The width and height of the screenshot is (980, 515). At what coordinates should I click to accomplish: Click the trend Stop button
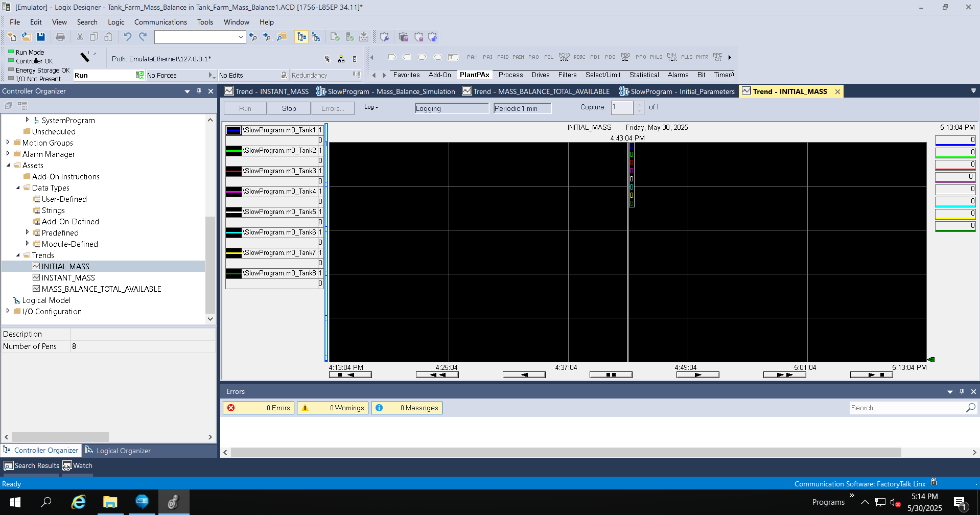pyautogui.click(x=289, y=108)
